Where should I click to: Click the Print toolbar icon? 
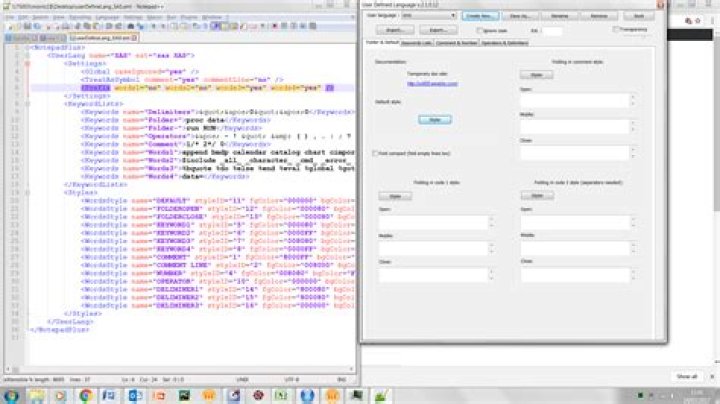pos(67,26)
